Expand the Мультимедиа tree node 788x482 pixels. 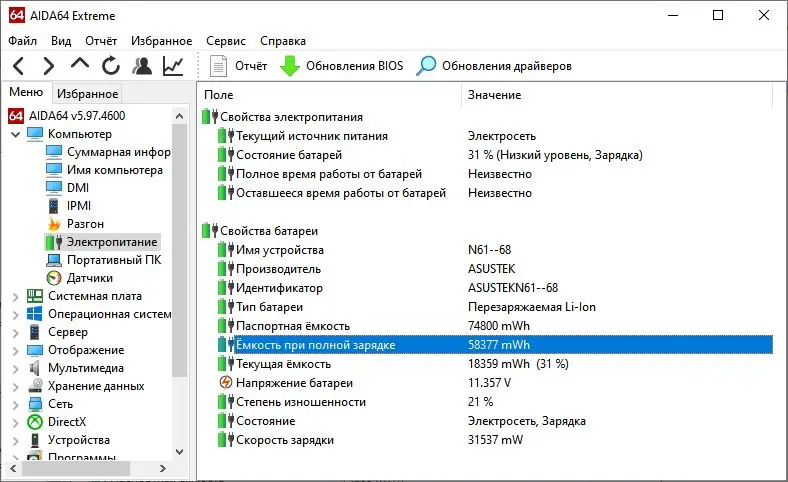[x=16, y=368]
